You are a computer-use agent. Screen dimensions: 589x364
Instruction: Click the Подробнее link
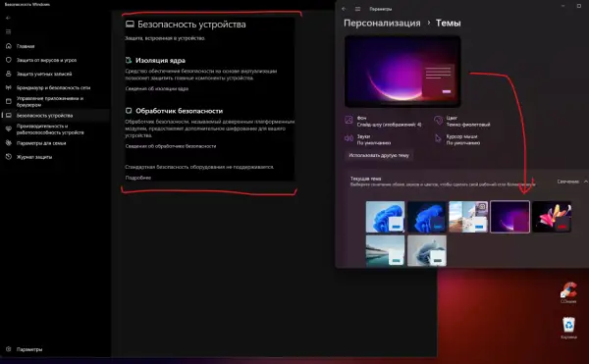[137, 178]
